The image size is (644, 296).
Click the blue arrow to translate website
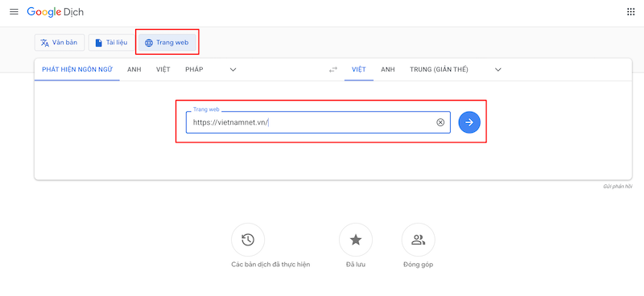pyautogui.click(x=469, y=122)
